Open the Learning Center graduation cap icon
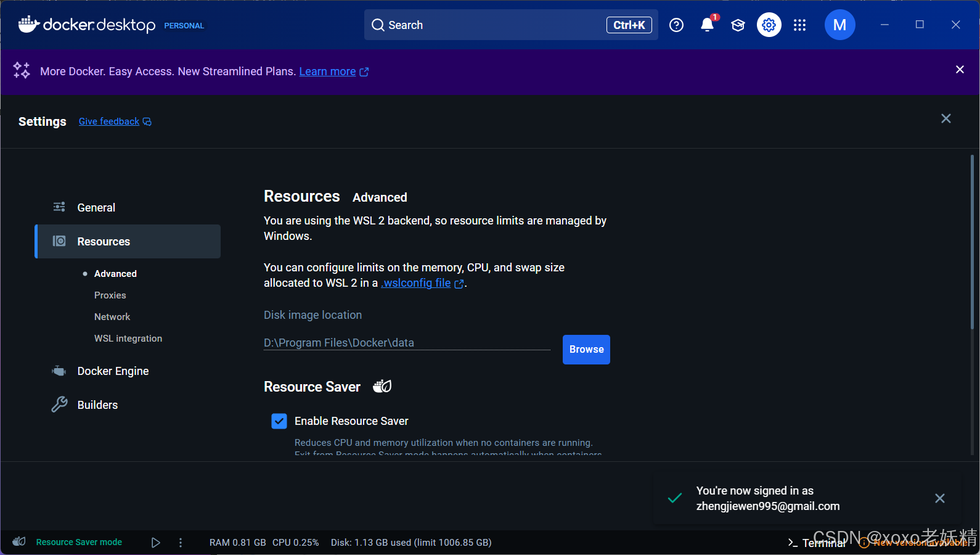Image resolution: width=980 pixels, height=555 pixels. click(738, 25)
